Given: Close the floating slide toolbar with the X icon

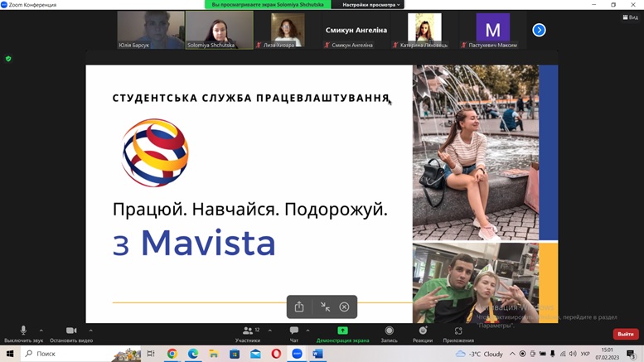Looking at the screenshot, I should [x=344, y=307].
